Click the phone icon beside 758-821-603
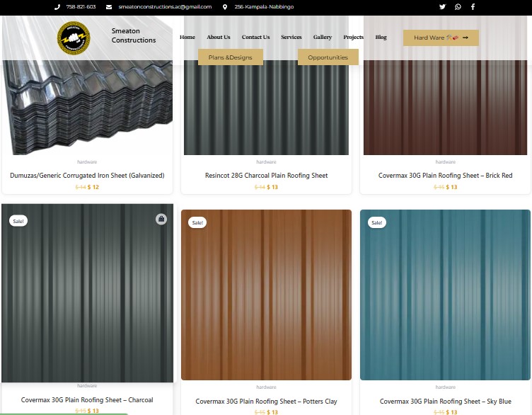532x415 pixels. tap(57, 7)
